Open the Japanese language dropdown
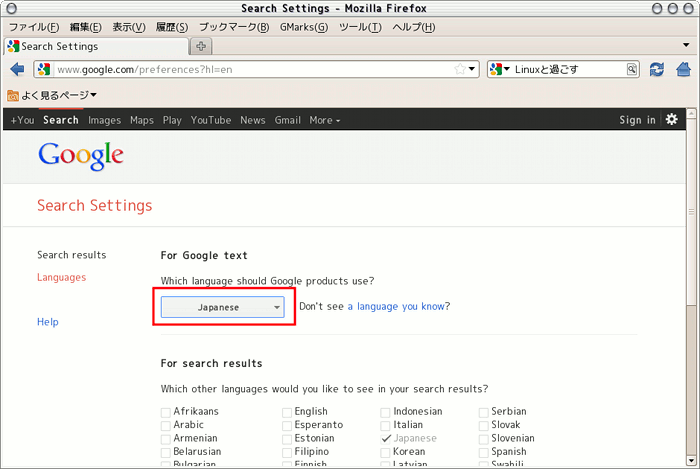Image resolution: width=700 pixels, height=469 pixels. click(x=223, y=307)
